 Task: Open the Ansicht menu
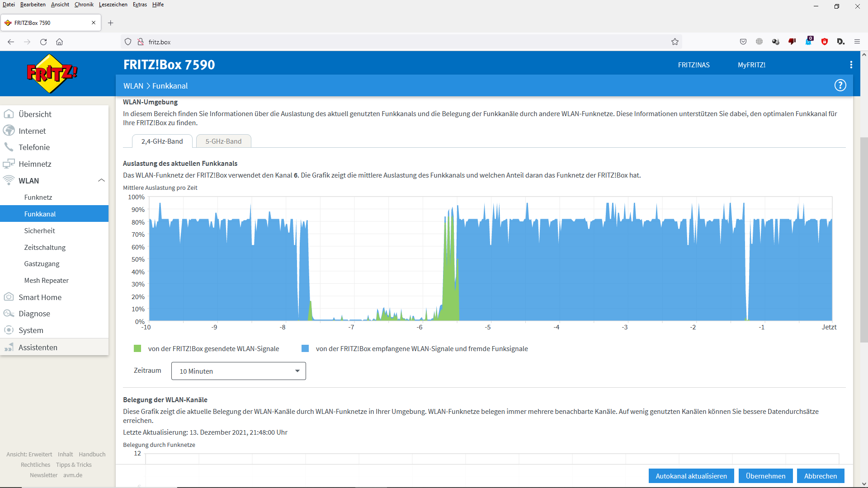(60, 5)
